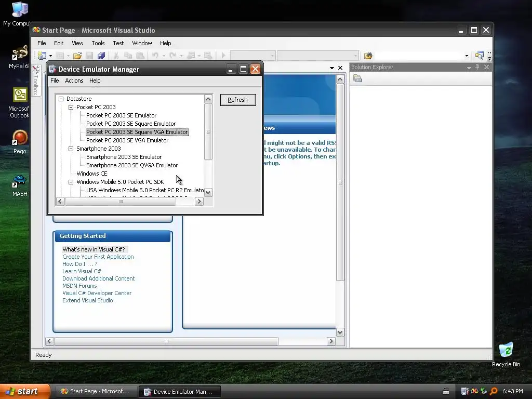Click the Safely Remove Hardware tray icon
Screen dimensions: 532x399
click(x=484, y=391)
